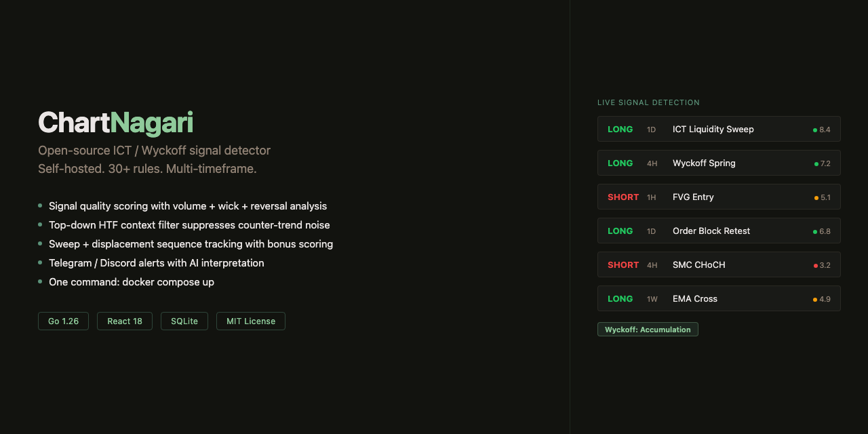This screenshot has width=868, height=434.
Task: Select the SQLite tech badge
Action: point(184,321)
